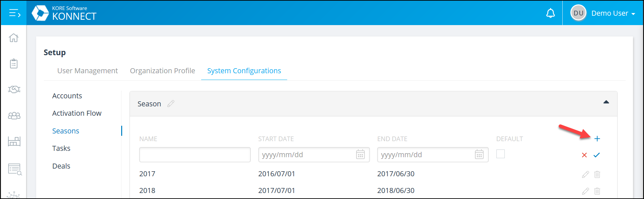This screenshot has height=199, width=644.
Task: Edit the Season title pencil icon
Action: click(x=171, y=104)
